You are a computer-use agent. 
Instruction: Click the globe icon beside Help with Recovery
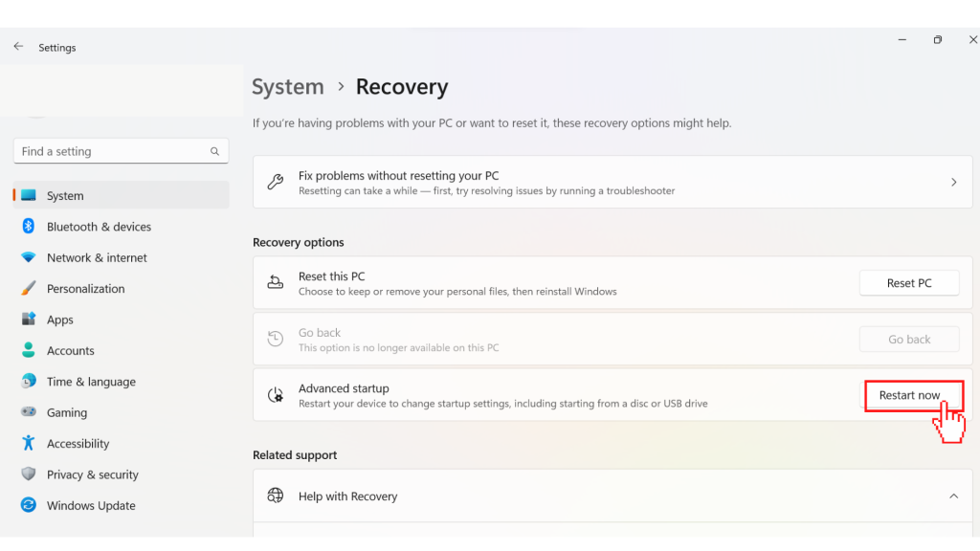pyautogui.click(x=275, y=496)
